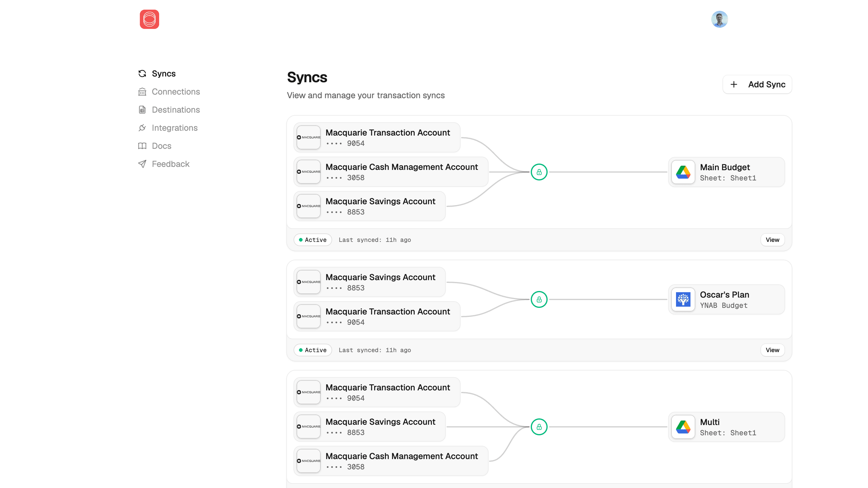Click the Active badge on the first sync

313,240
